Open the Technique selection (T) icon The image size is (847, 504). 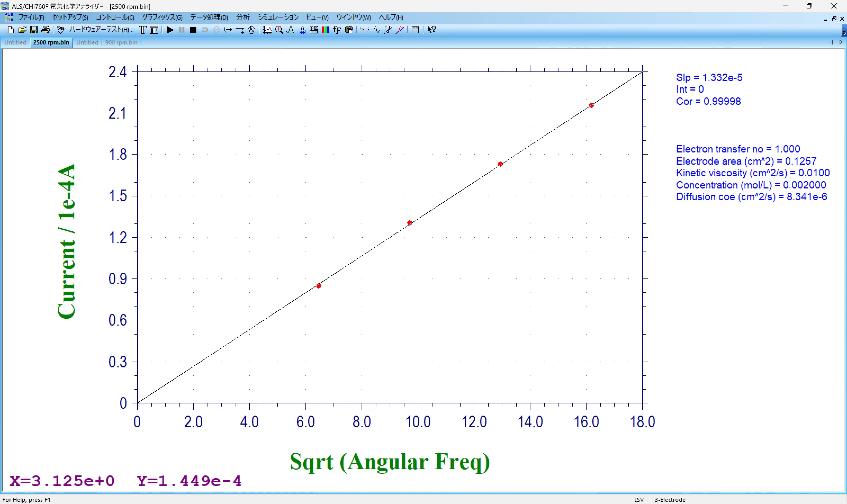click(x=143, y=30)
